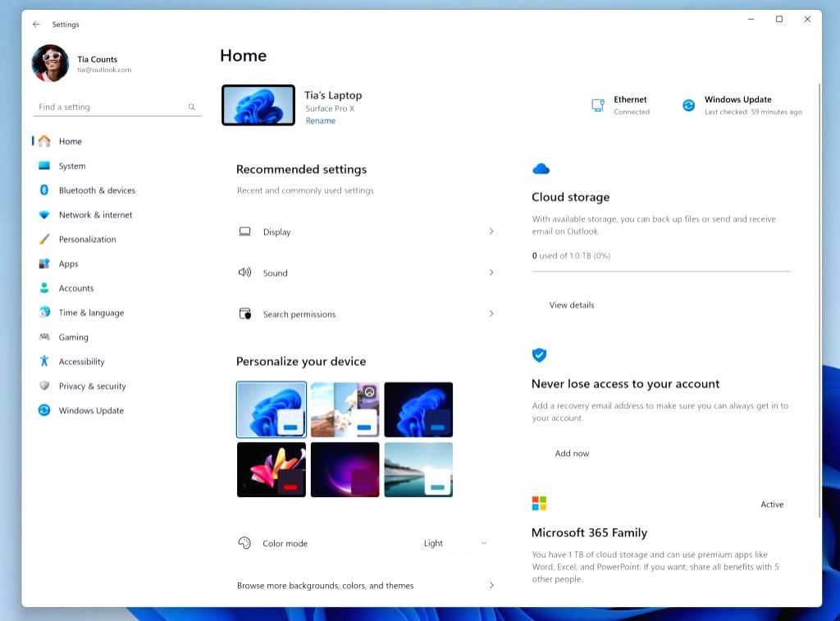Click the Windows Update sync icon at top

[x=688, y=105]
